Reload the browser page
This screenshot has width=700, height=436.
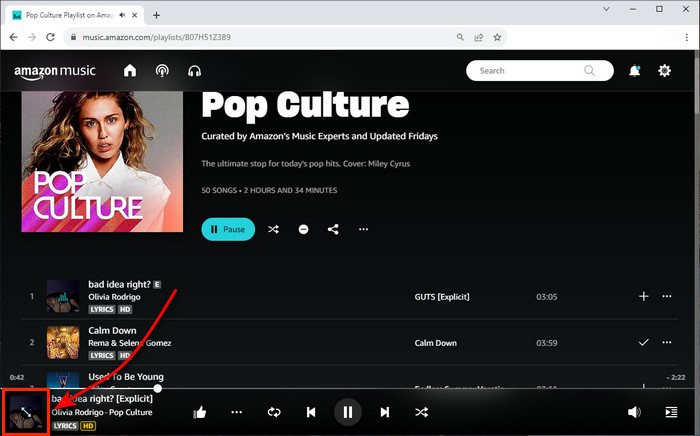pos(50,37)
